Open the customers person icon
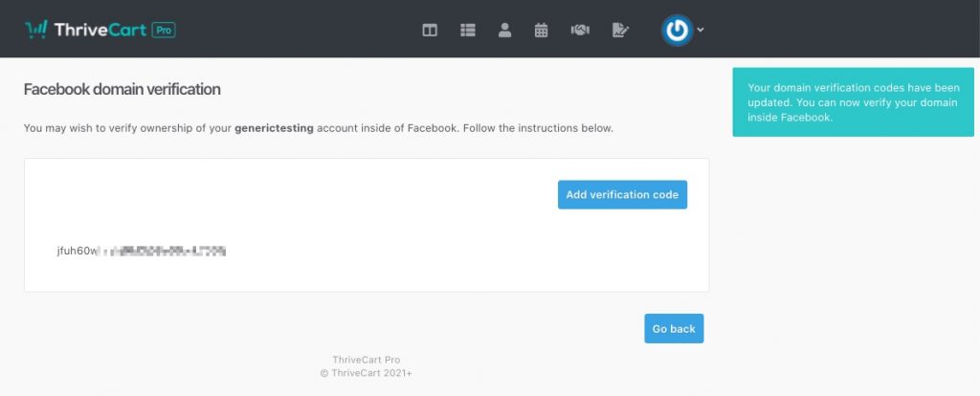Viewport: 980px width, 396px height. pyautogui.click(x=504, y=30)
